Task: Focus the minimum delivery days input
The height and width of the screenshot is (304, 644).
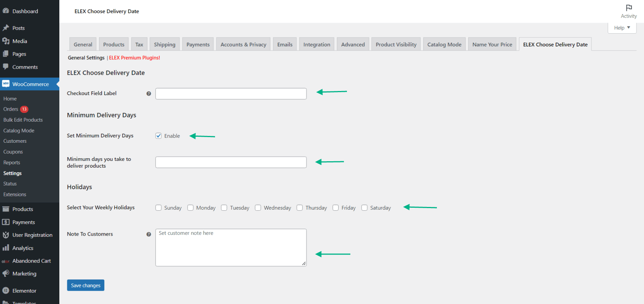Action: point(231,162)
